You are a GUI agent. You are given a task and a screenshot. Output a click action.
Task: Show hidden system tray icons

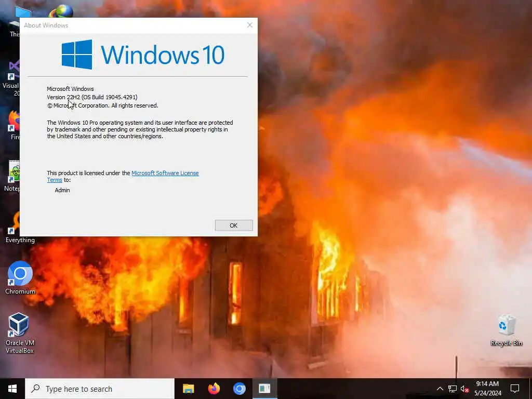click(x=440, y=389)
